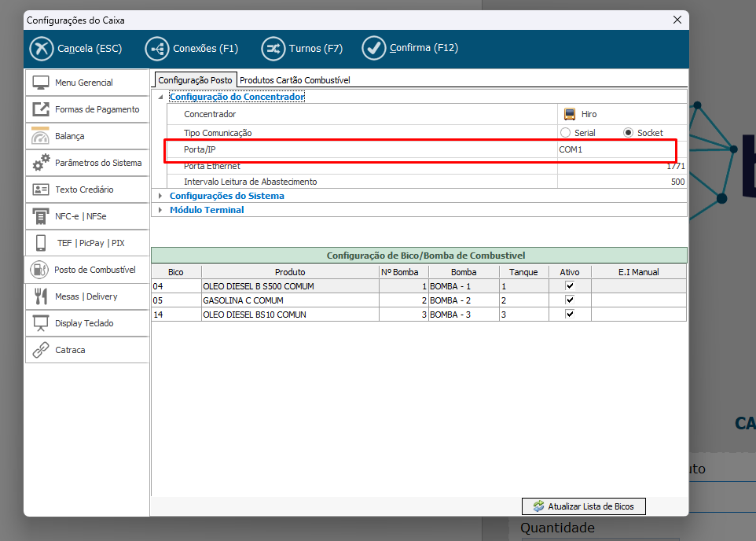
Task: Switch to Produtos Cartão Combustível tab
Action: (295, 80)
